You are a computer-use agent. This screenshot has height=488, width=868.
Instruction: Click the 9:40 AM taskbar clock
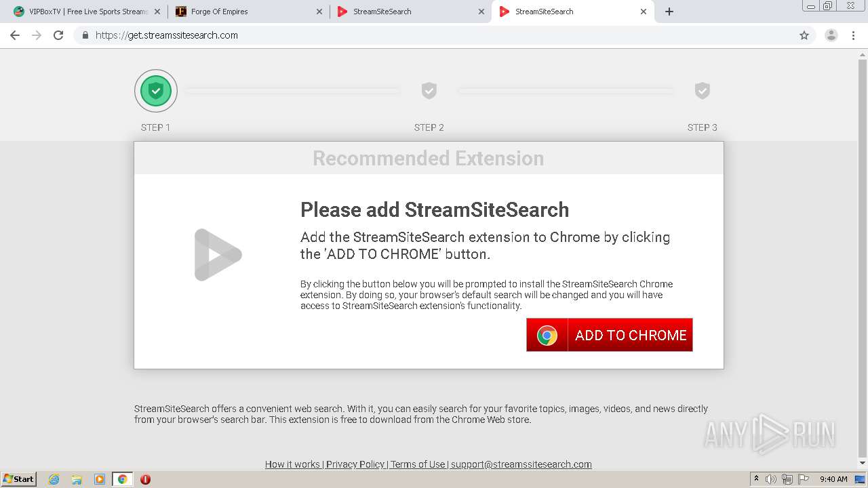pyautogui.click(x=833, y=479)
